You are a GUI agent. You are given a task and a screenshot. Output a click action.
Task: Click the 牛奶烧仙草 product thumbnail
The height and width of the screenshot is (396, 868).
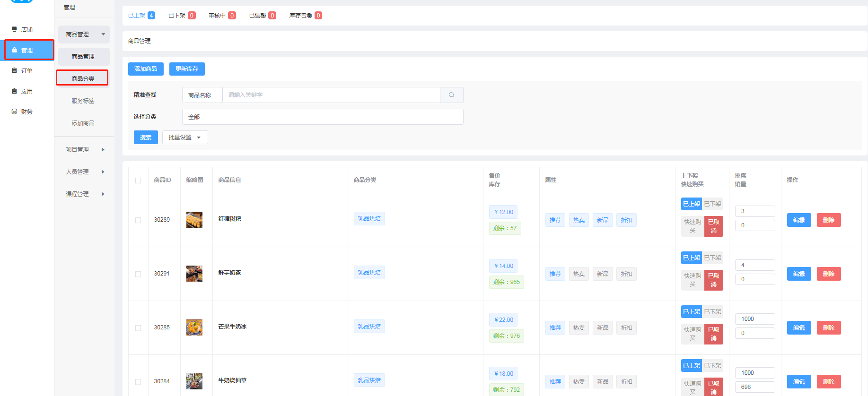click(194, 381)
